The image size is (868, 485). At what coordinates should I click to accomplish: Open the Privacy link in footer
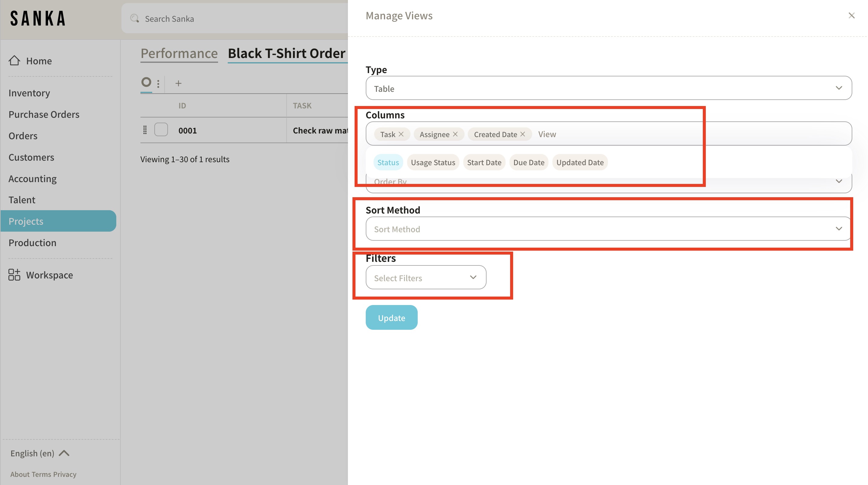tap(65, 474)
